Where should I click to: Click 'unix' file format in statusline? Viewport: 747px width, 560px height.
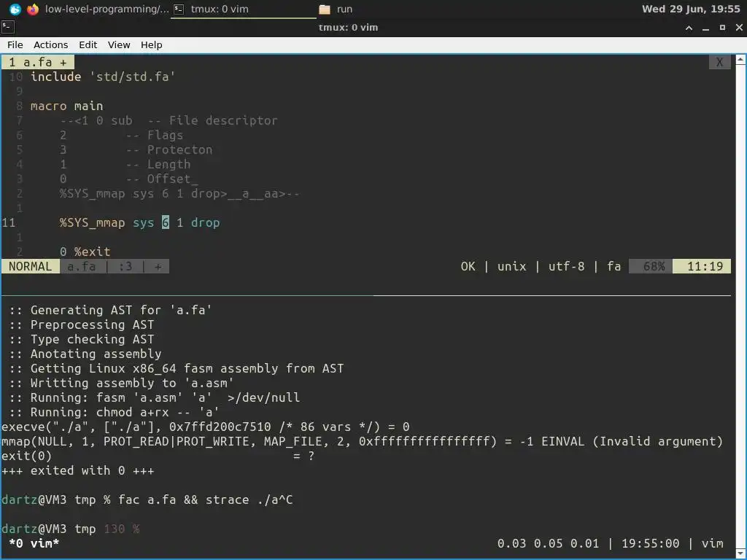point(511,266)
